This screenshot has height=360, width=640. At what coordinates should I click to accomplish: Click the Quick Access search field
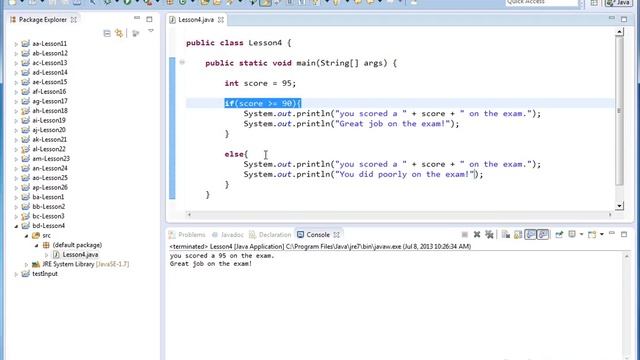(542, 3)
